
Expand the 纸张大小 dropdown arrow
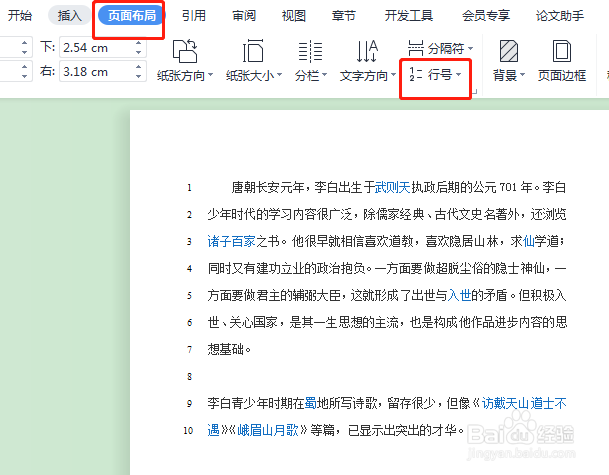279,75
